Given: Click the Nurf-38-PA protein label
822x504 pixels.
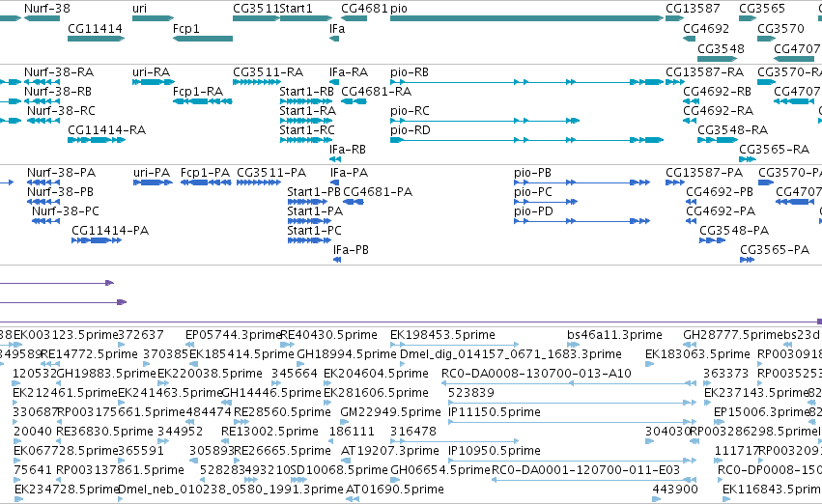Looking at the screenshot, I should click(x=61, y=173).
